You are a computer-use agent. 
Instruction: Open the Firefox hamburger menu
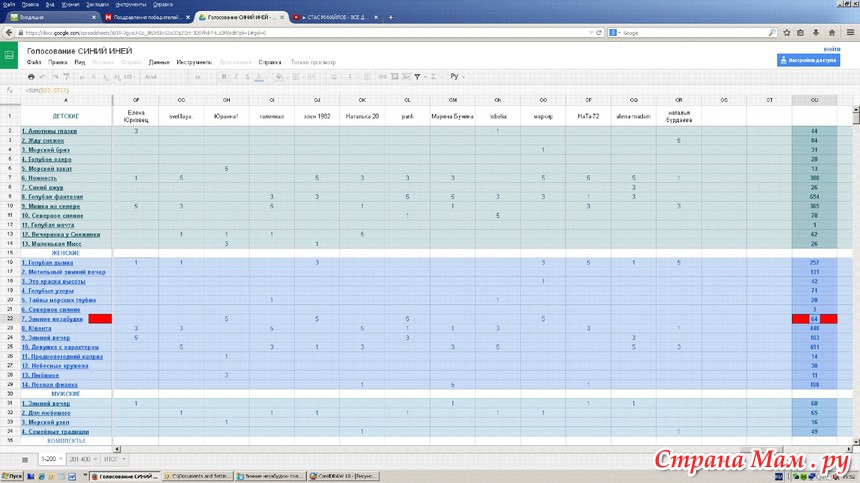click(x=851, y=32)
